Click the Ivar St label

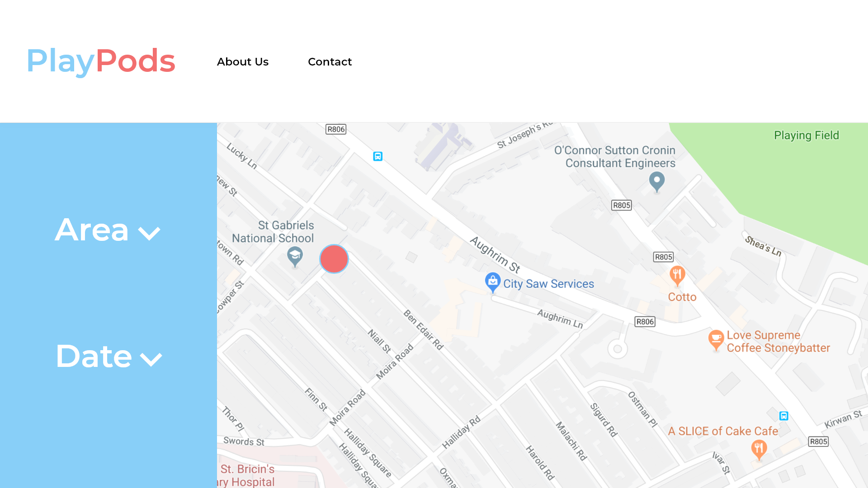(x=722, y=463)
